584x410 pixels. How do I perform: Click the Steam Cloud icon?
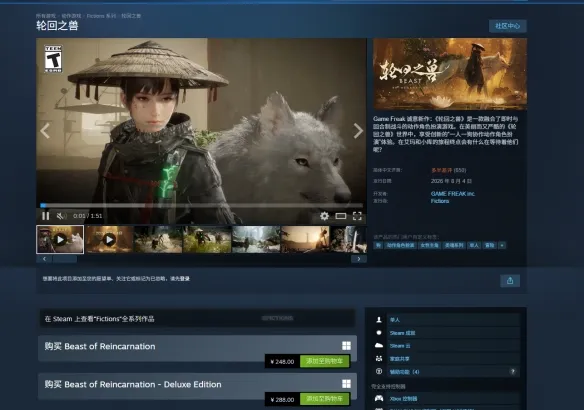point(379,346)
